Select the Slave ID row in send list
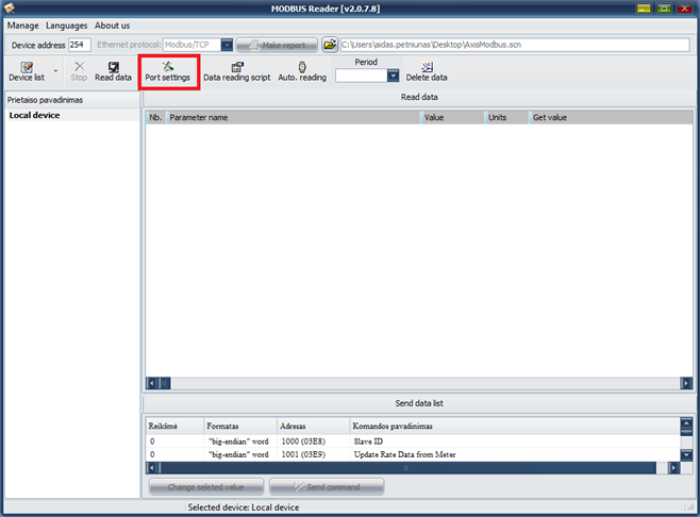This screenshot has height=517, width=700. (x=367, y=441)
